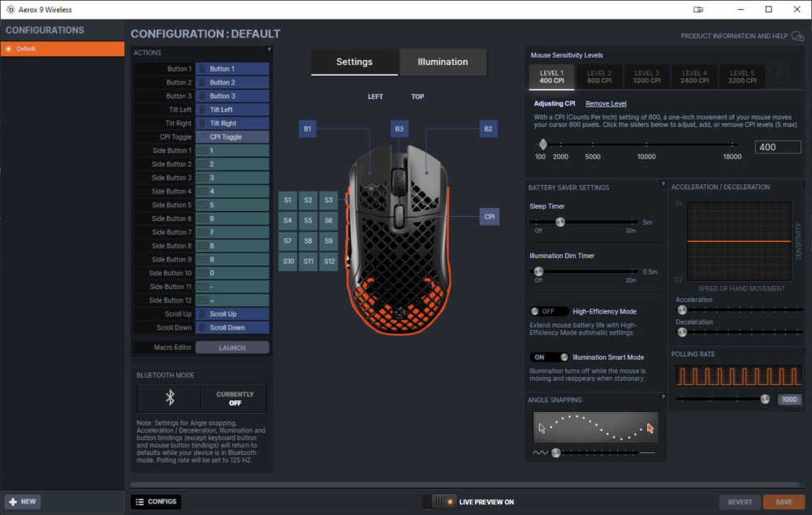The width and height of the screenshot is (812, 515).
Task: Select side button S2 marker
Action: click(x=308, y=200)
